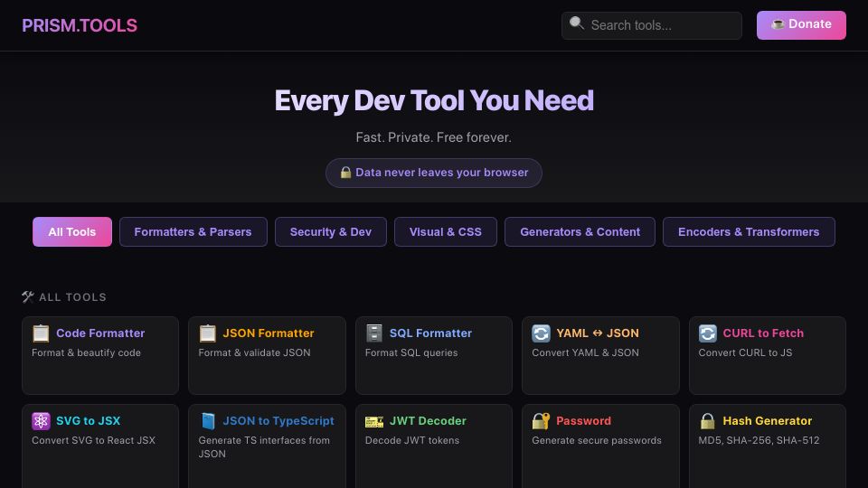Click the Hash Generator padlock icon
This screenshot has height=488, width=868.
tap(707, 421)
